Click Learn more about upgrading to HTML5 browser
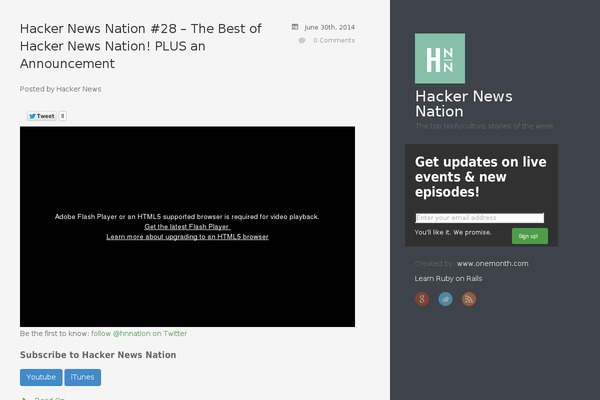 tap(188, 237)
